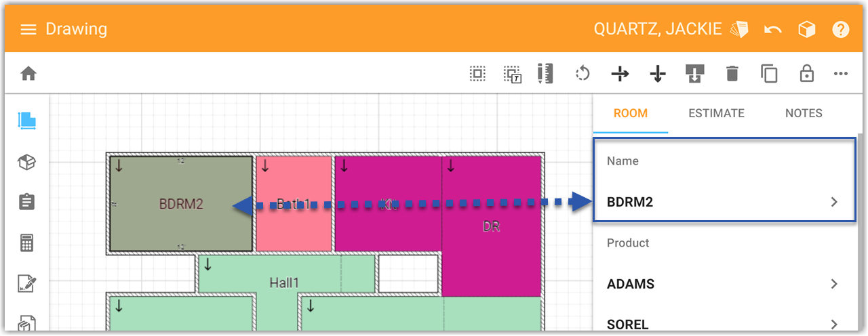Click the downward arrow direction tool
The image size is (868, 336).
point(657,73)
